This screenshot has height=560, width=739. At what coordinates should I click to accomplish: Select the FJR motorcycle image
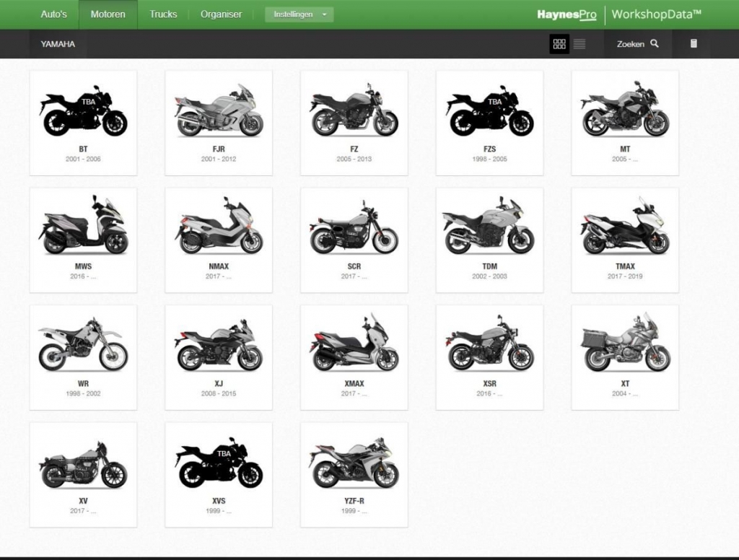point(219,111)
